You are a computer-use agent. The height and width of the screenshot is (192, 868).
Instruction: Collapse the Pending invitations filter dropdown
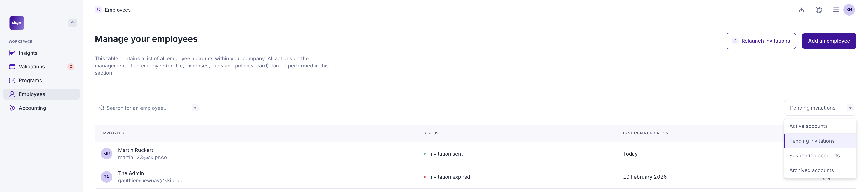850,108
